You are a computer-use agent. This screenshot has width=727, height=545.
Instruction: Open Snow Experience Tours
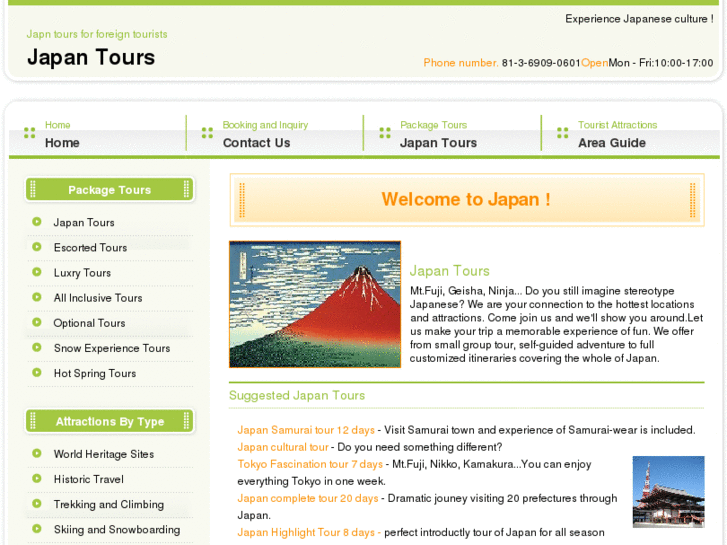click(x=112, y=348)
